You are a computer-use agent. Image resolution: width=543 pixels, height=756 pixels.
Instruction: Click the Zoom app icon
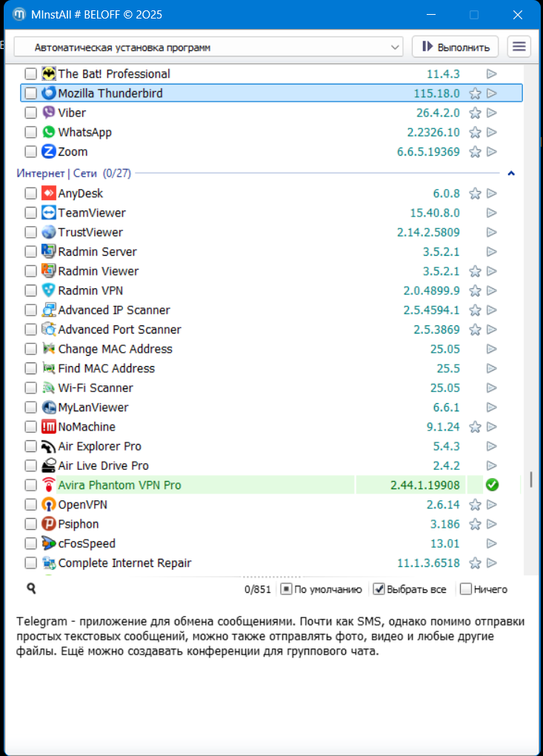click(x=49, y=152)
